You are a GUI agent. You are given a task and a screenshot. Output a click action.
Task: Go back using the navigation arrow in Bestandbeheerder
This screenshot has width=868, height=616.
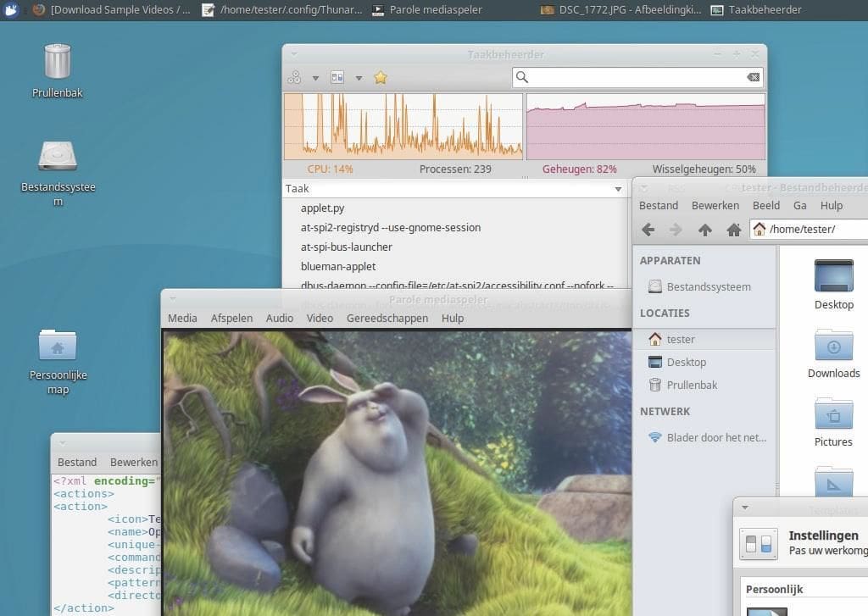pyautogui.click(x=648, y=229)
